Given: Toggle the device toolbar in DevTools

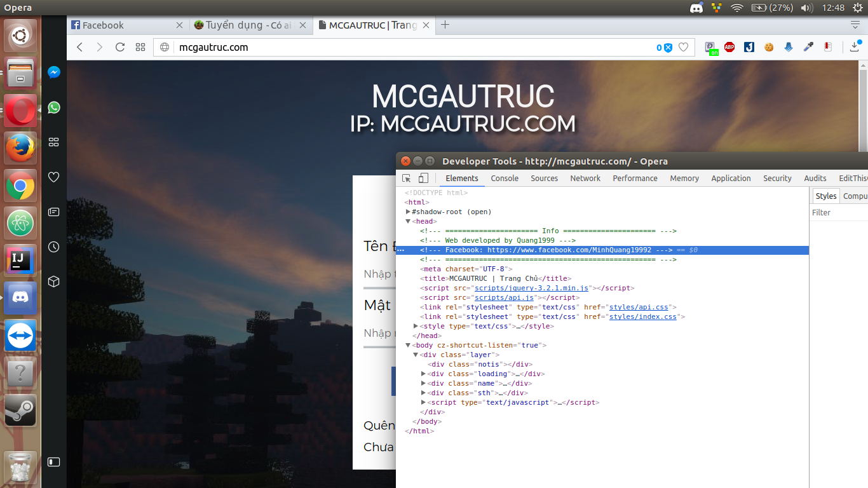Looking at the screenshot, I should (423, 179).
